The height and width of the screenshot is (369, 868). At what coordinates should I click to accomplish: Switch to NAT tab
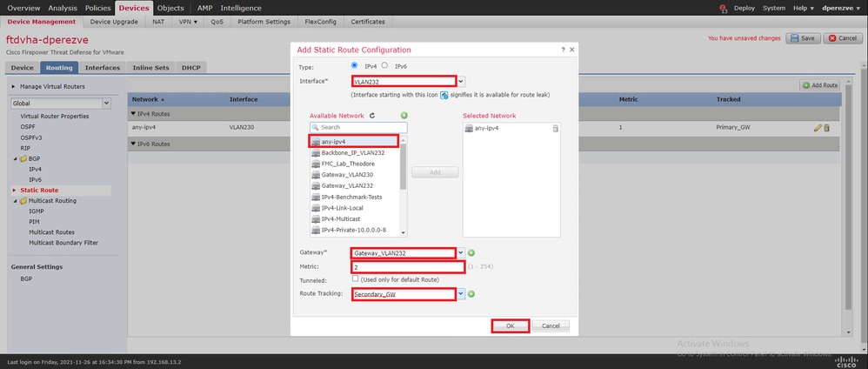point(159,22)
